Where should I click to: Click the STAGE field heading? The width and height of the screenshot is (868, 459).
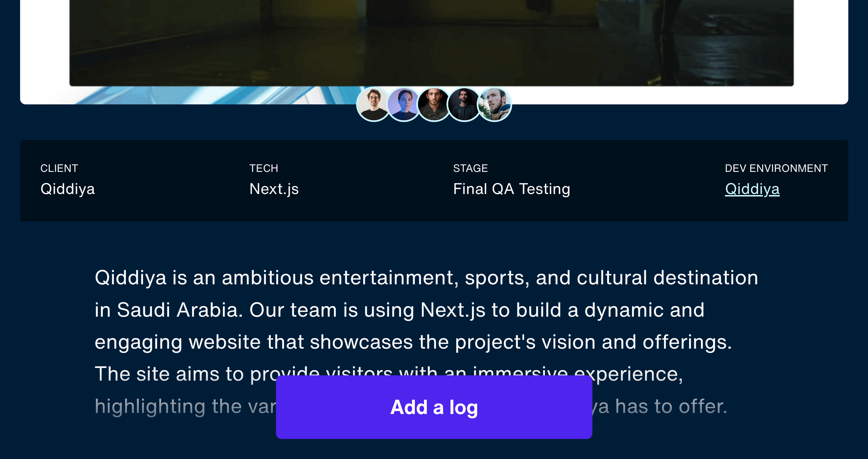(470, 168)
